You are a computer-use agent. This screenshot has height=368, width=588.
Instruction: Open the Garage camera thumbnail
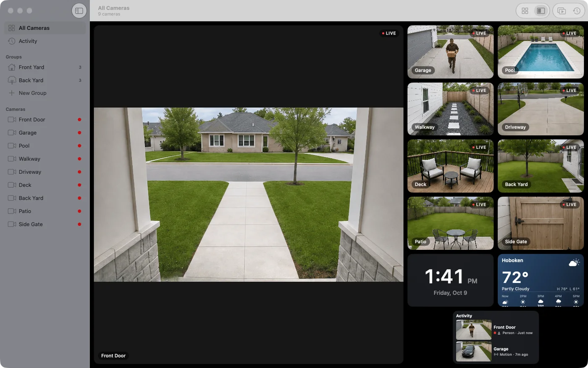click(x=450, y=52)
